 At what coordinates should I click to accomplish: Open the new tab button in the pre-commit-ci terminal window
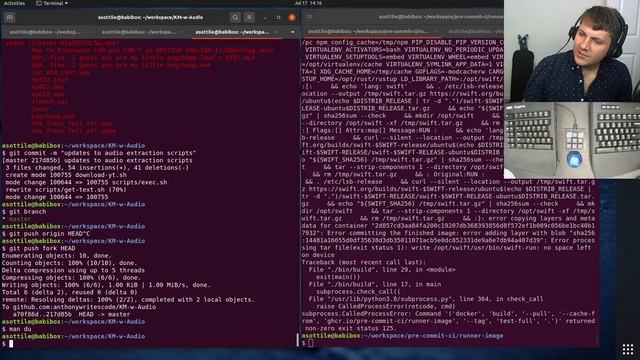click(309, 17)
